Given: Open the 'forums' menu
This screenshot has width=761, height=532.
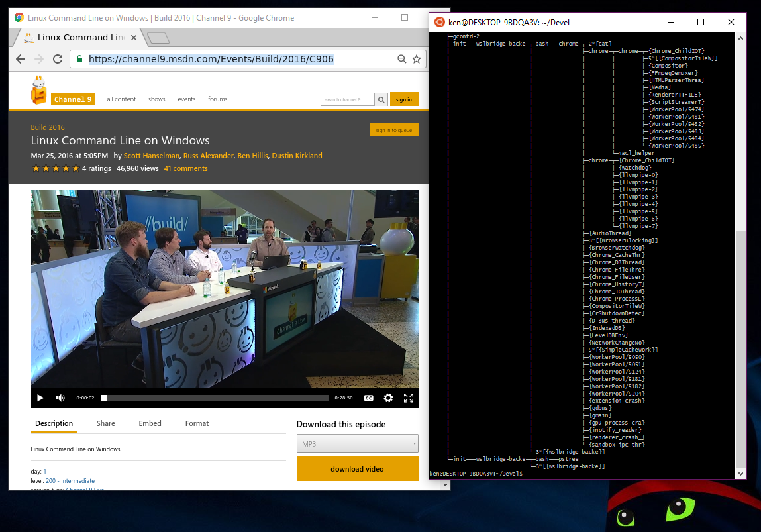Looking at the screenshot, I should 217,99.
